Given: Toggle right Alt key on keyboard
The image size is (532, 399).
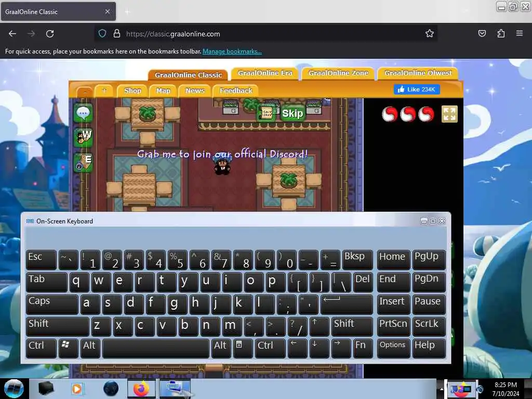Looking at the screenshot, I should click(x=221, y=349).
